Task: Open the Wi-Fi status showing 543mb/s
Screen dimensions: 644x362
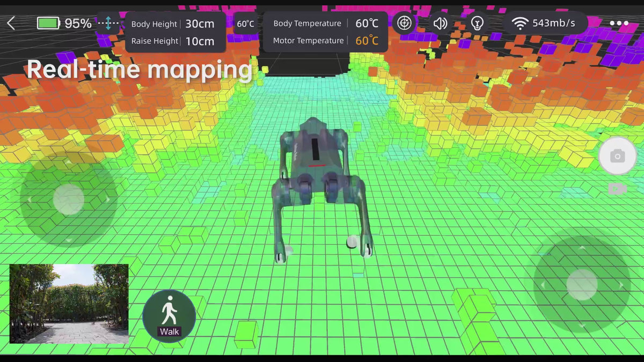Action: point(544,23)
